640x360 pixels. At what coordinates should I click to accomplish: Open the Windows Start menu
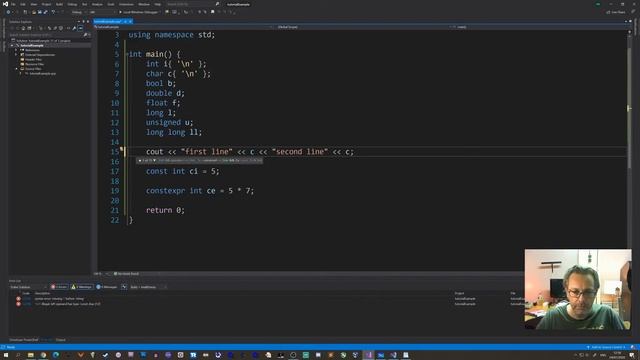pos(6,355)
